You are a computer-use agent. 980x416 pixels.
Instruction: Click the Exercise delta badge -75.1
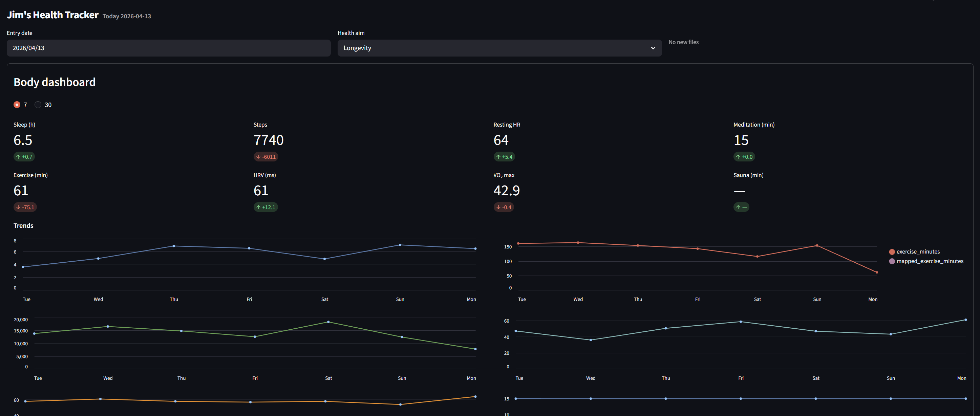click(x=25, y=207)
